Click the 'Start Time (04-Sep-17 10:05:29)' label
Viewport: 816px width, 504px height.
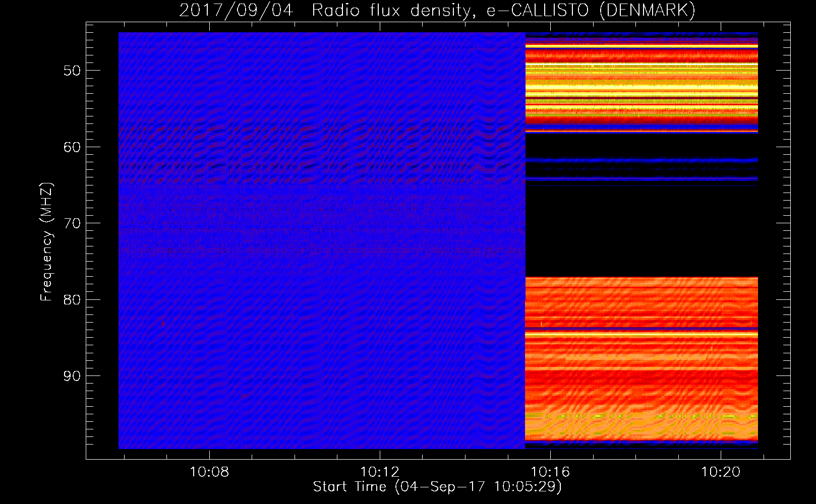click(x=437, y=487)
